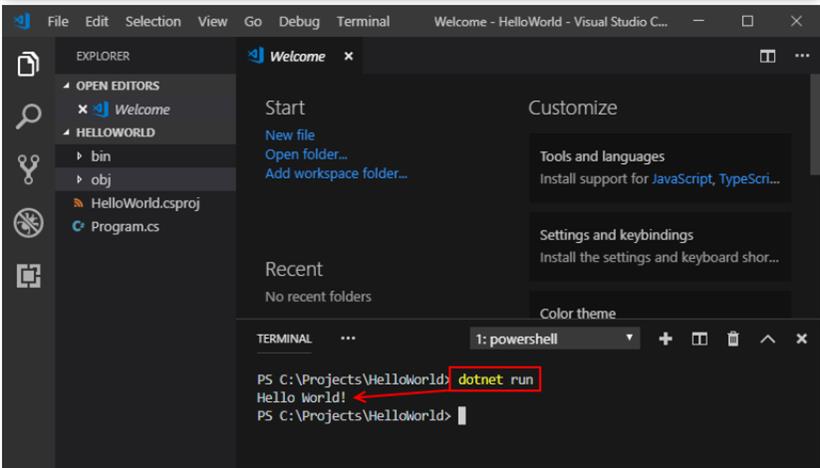The image size is (820, 468).
Task: Click the 'Hello World!' terminal output
Action: [x=301, y=397]
